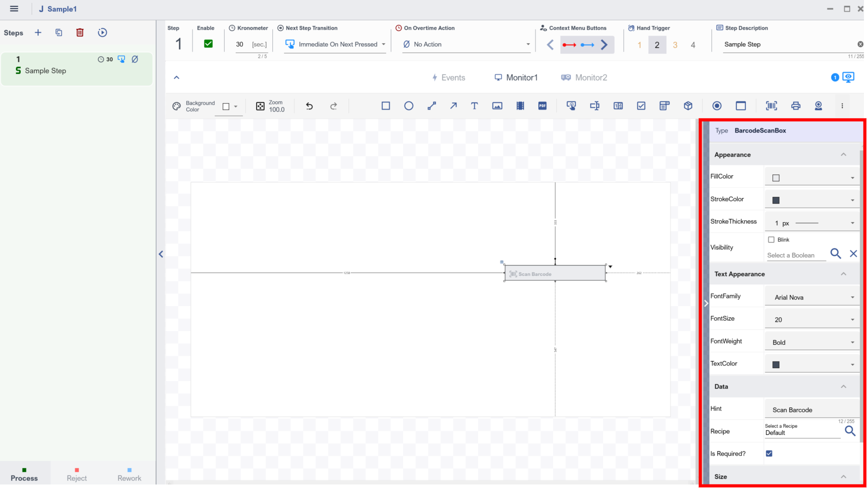This screenshot has height=489, width=868.
Task: Open the StrokeColor swatch picker
Action: pos(812,200)
